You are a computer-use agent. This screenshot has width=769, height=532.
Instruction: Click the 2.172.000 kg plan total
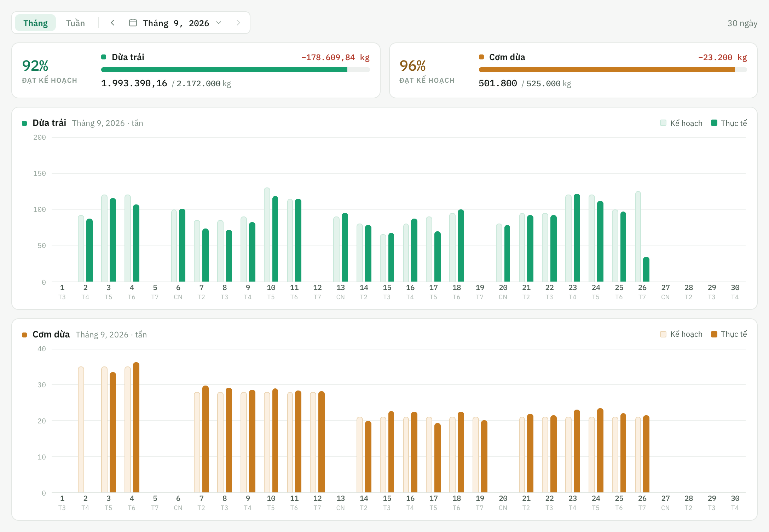point(204,84)
